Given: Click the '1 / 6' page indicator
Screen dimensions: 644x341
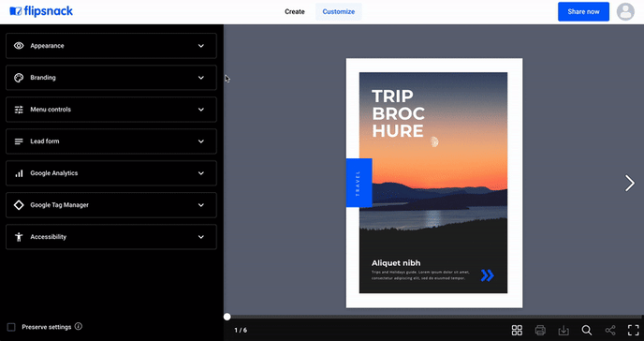Looking at the screenshot, I should pyautogui.click(x=241, y=331).
